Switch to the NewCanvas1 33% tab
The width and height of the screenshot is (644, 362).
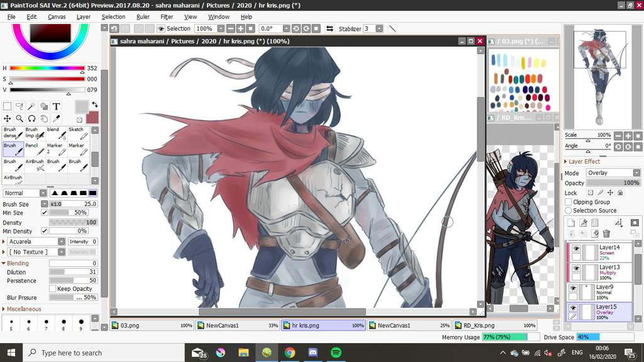(x=238, y=325)
